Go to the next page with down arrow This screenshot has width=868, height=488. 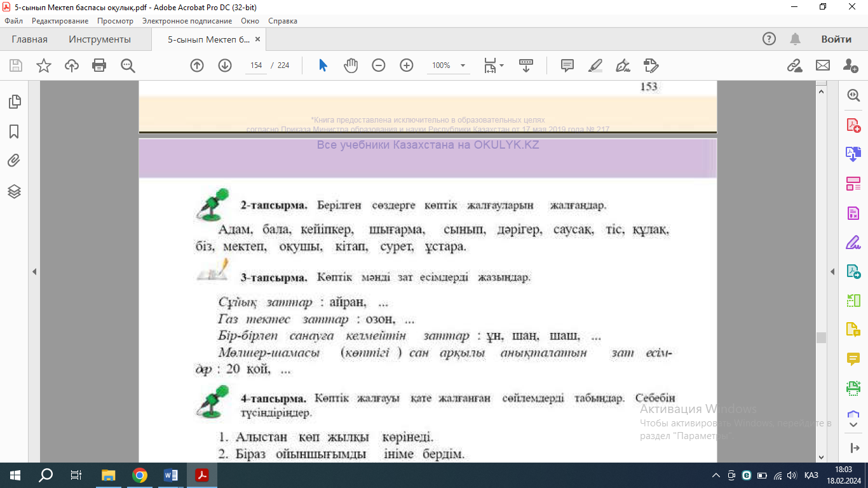coord(225,65)
